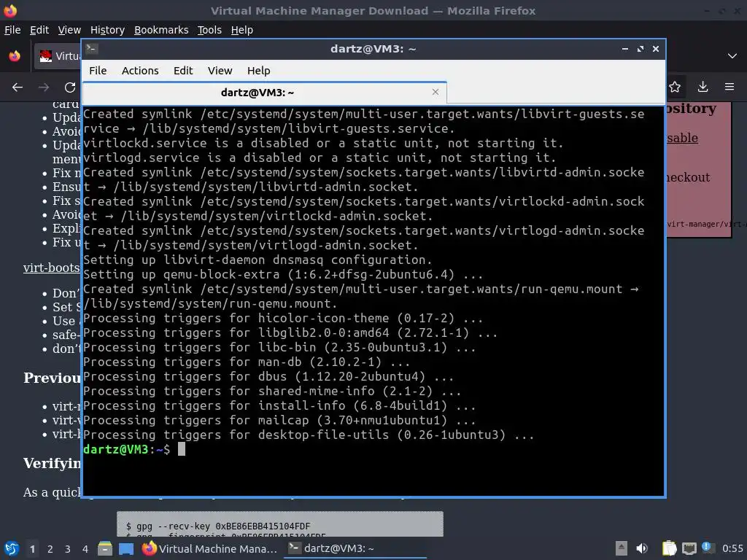This screenshot has height=560, width=747.
Task: Open the terminal Edit menu
Action: pyautogui.click(x=183, y=71)
